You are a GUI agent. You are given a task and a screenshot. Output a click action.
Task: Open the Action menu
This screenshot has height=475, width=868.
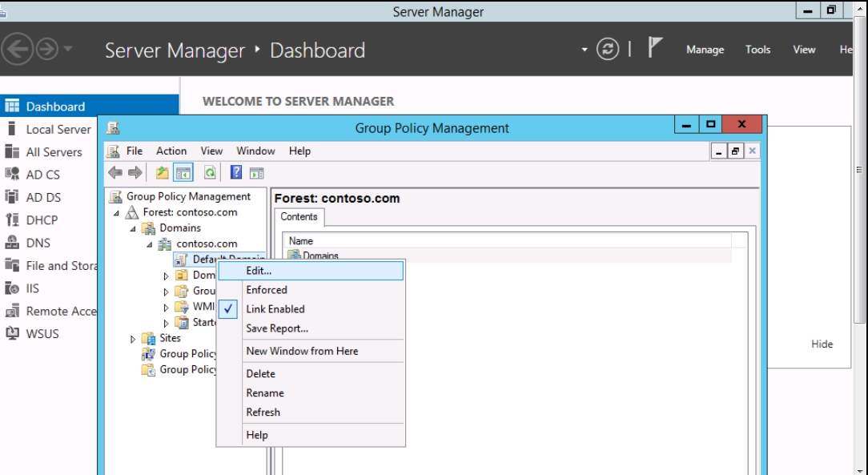pyautogui.click(x=171, y=151)
